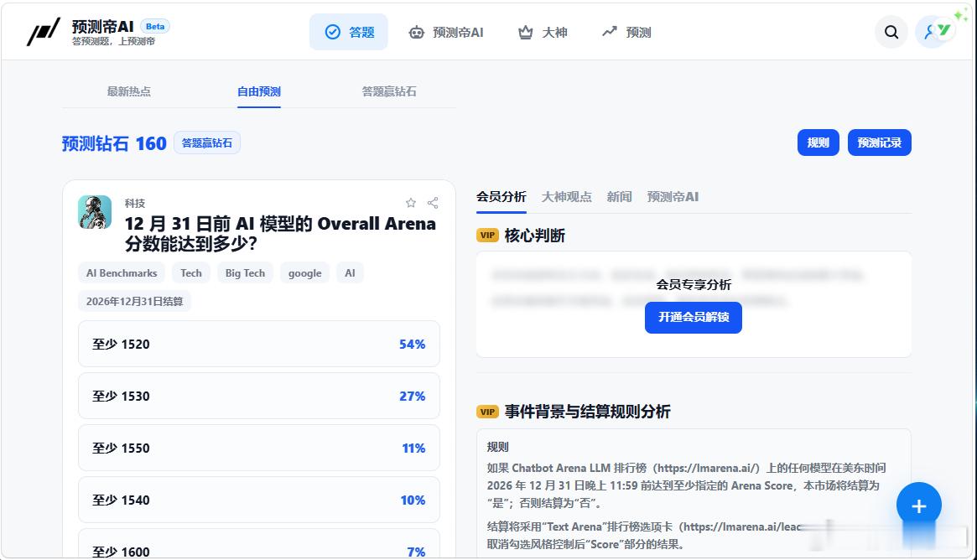977x560 pixels.
Task: Open the 预测记录 button
Action: [x=879, y=143]
